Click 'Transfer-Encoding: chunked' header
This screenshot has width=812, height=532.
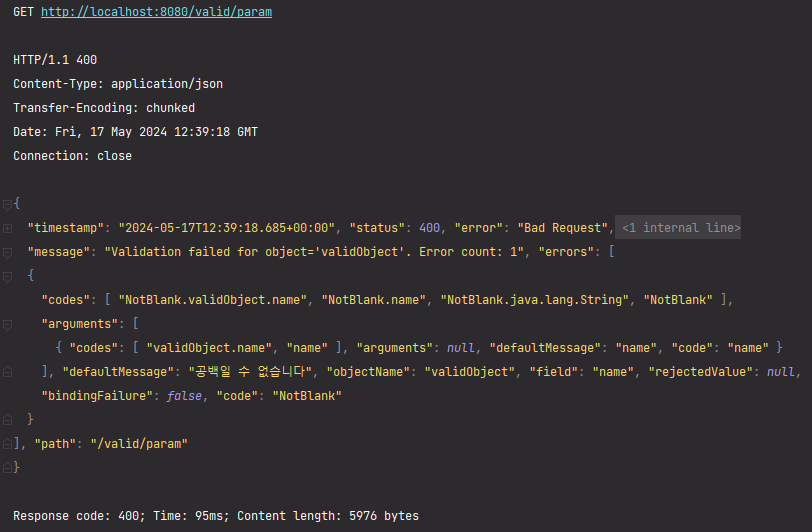coord(104,108)
